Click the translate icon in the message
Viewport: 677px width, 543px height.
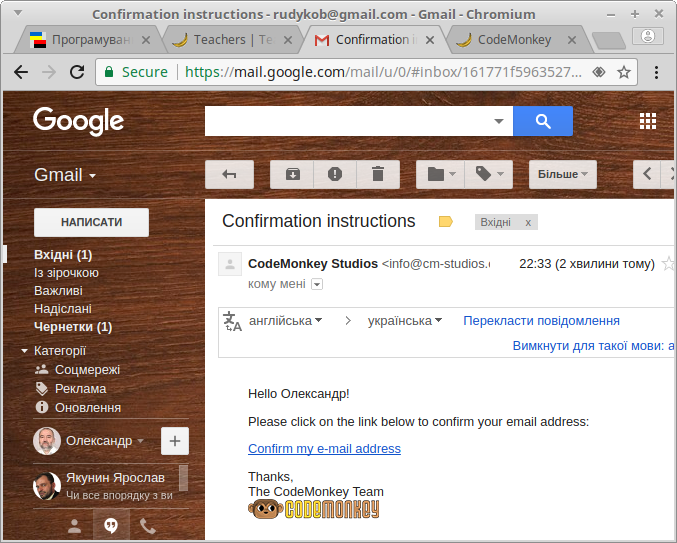pos(232,322)
